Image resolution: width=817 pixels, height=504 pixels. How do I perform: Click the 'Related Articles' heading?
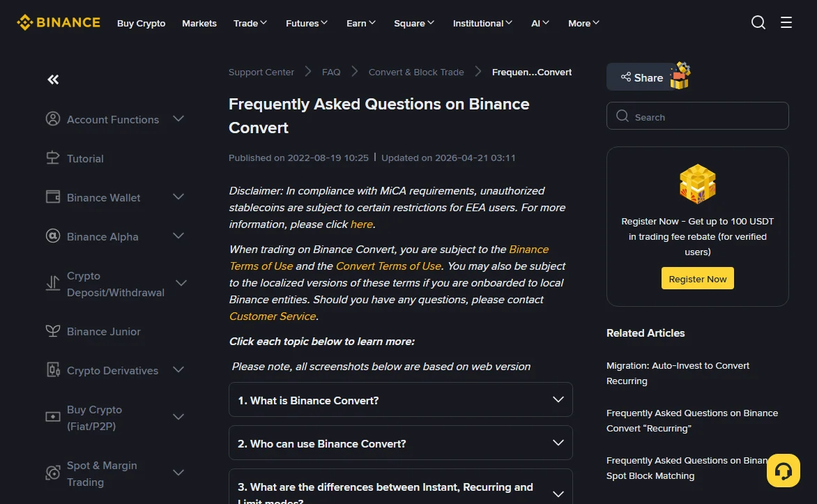(x=645, y=333)
